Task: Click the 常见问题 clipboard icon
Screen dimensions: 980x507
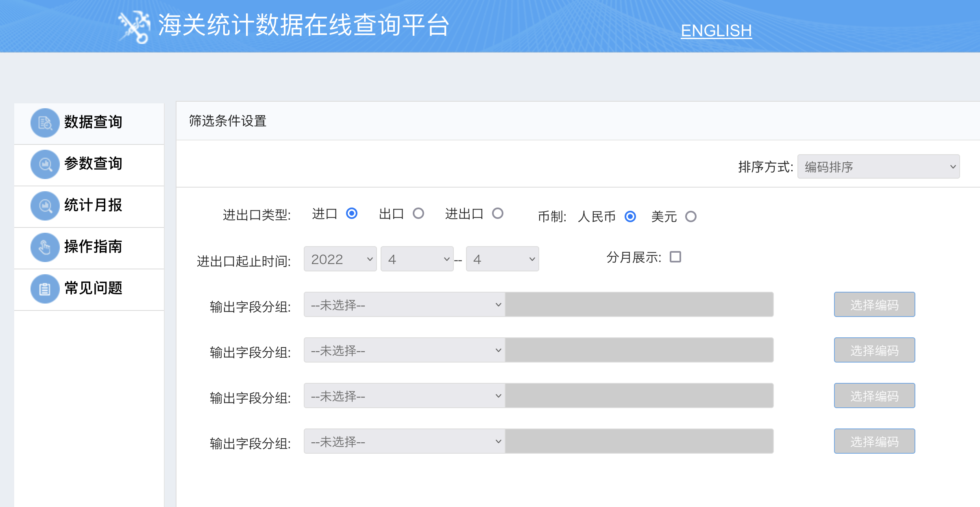Action: tap(45, 288)
